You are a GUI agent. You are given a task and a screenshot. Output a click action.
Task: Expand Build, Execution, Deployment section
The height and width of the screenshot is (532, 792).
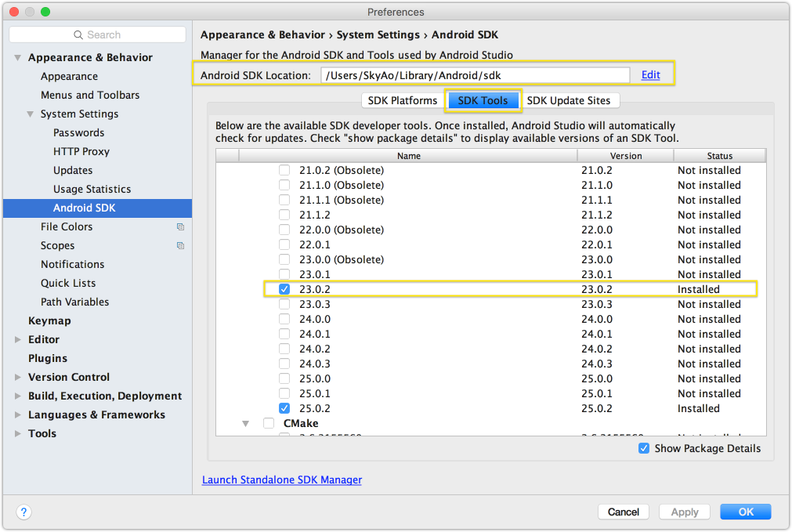click(18, 396)
